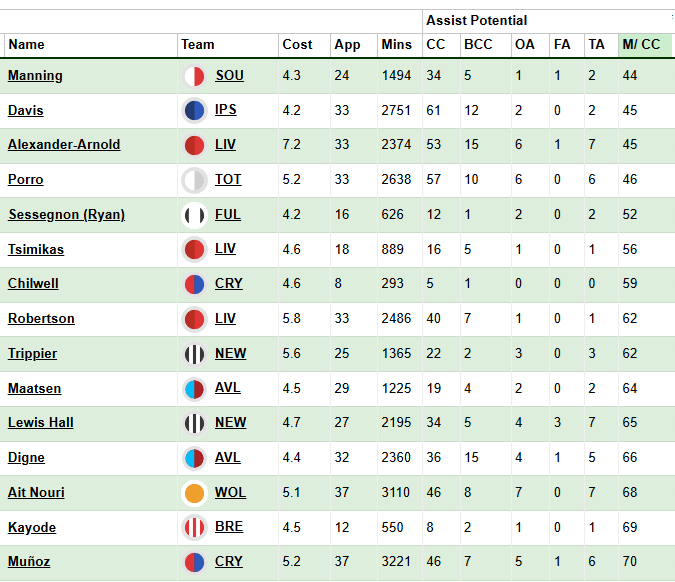This screenshot has width=675, height=582.
Task: Click the Ipswich badge in Davis's row
Action: click(195, 111)
